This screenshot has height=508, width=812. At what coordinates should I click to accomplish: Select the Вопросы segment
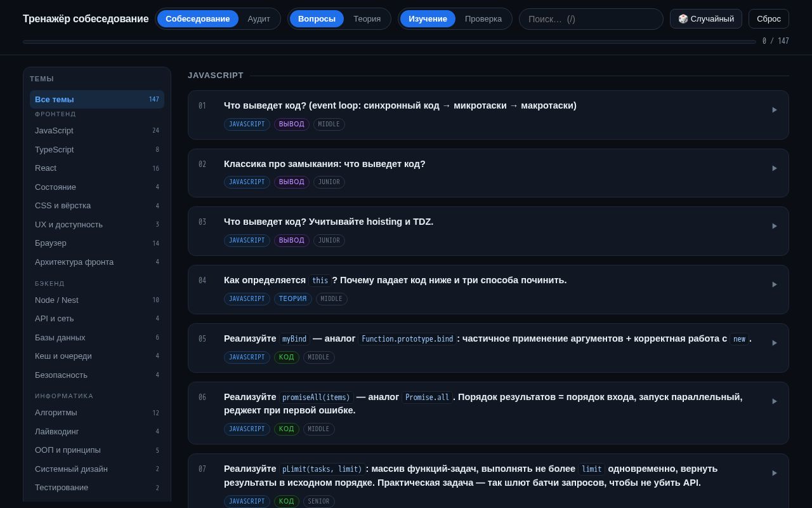point(317,18)
